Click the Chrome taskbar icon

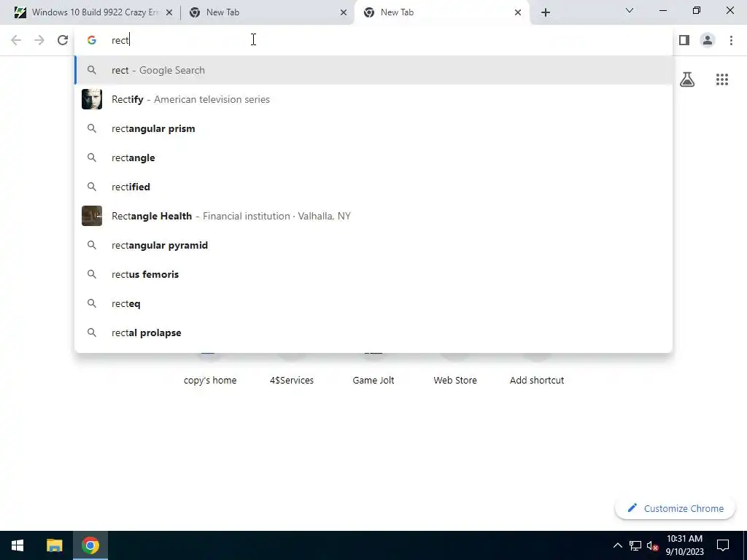tap(90, 545)
